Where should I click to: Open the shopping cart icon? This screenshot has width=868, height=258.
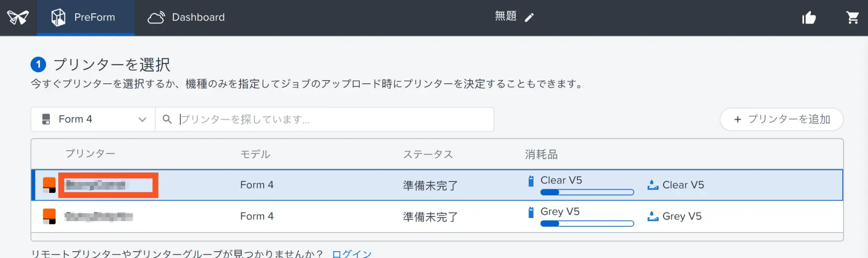pos(852,18)
